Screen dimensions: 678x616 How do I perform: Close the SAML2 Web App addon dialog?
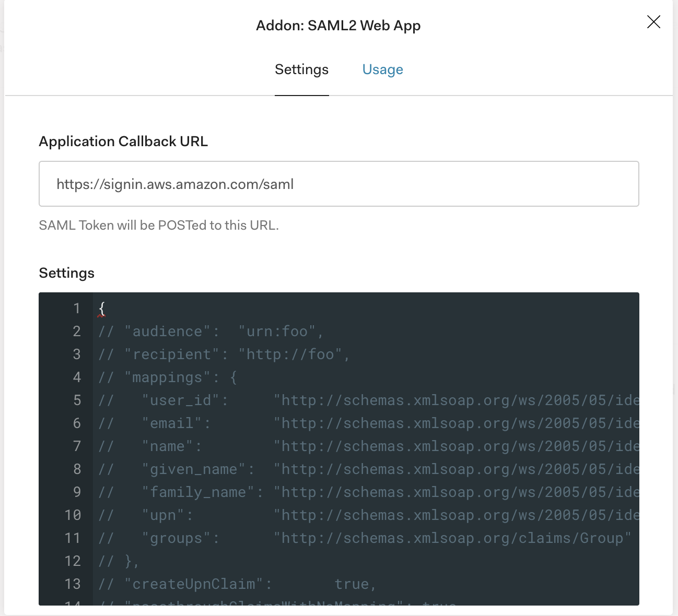653,22
